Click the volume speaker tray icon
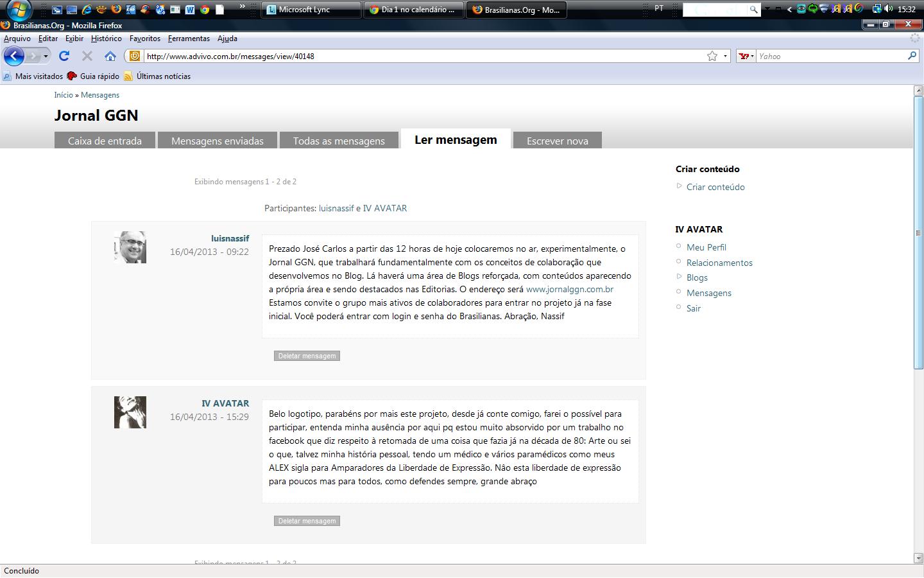 click(x=889, y=8)
